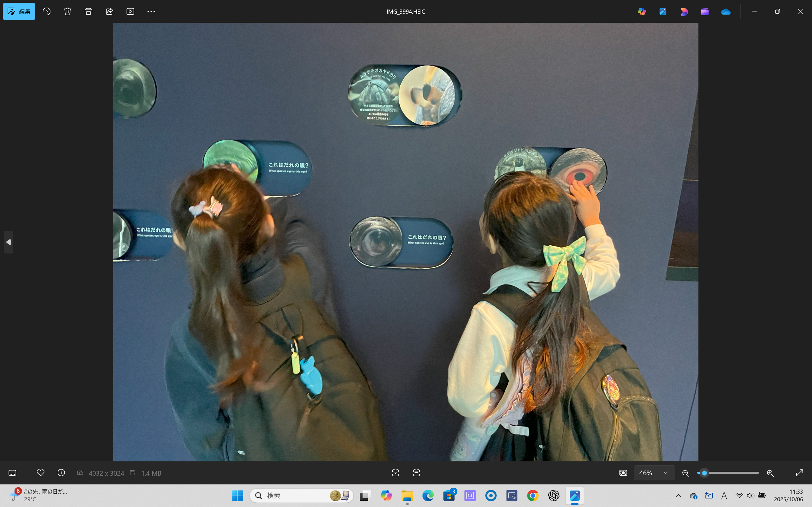Delete photo with trash icon

point(68,11)
